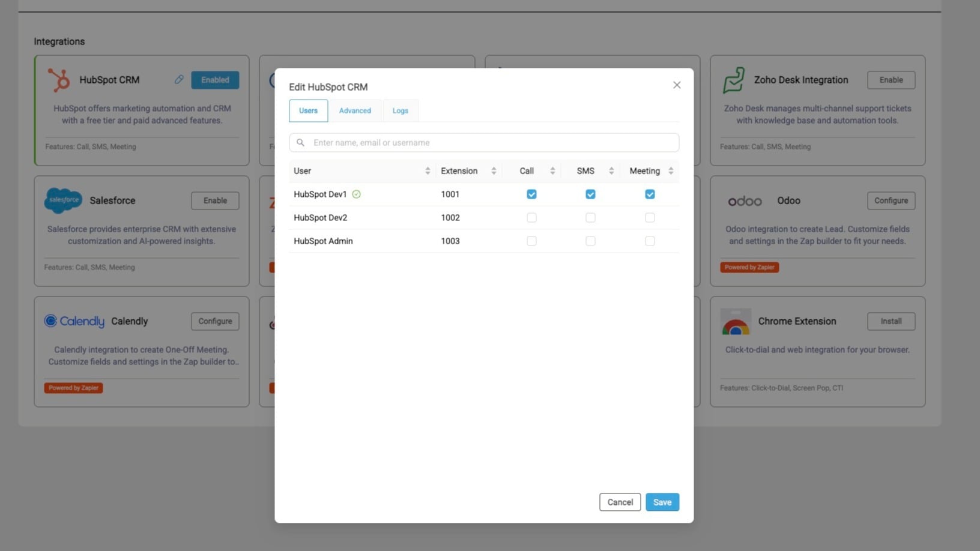Uncheck Meeting for HubSpot Dev1
Viewport: 980px width, 551px height.
click(x=650, y=194)
